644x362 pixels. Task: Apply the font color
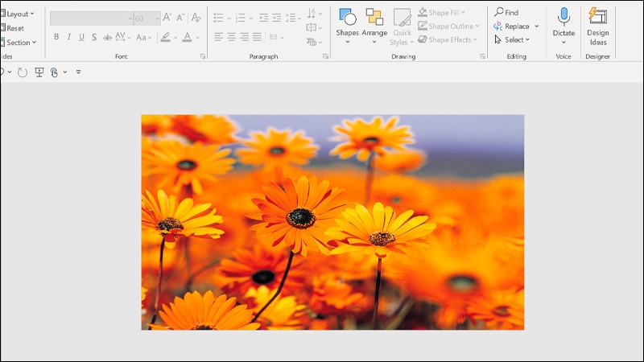coord(188,37)
